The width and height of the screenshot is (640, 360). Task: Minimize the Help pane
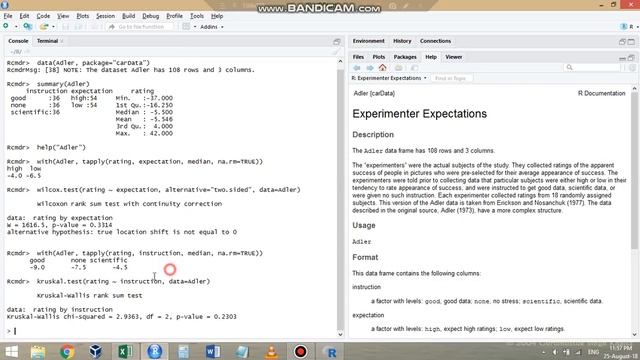click(622, 58)
